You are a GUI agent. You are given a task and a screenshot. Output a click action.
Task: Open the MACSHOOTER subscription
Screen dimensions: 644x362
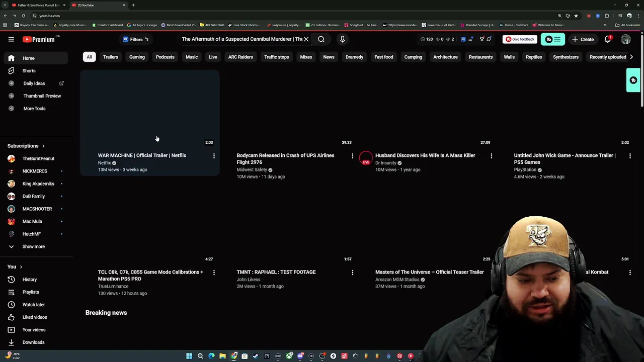[x=36, y=209]
